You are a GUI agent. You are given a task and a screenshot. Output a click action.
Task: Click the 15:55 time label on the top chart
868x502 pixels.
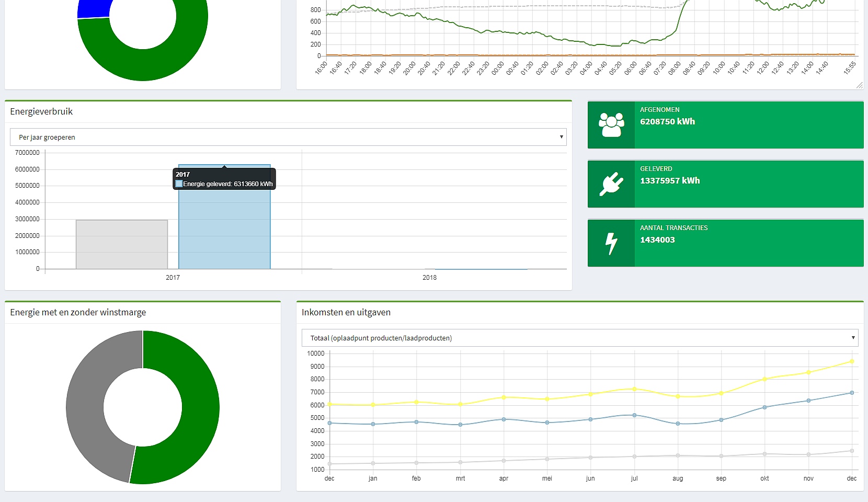tap(850, 68)
